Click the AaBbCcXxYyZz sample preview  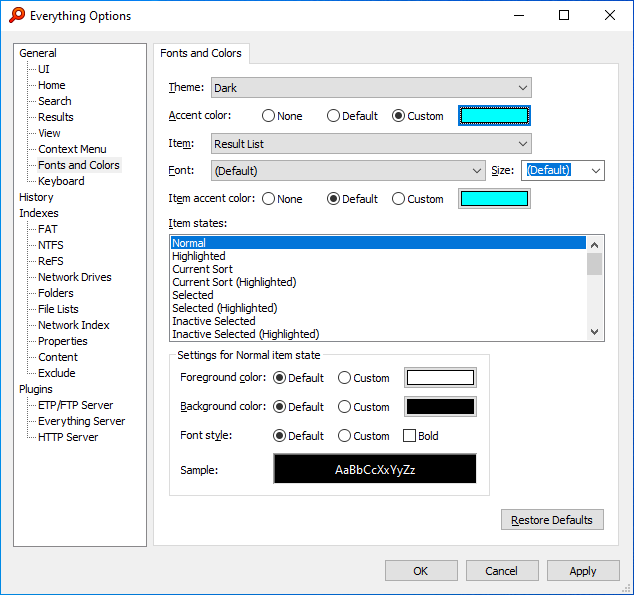point(375,469)
